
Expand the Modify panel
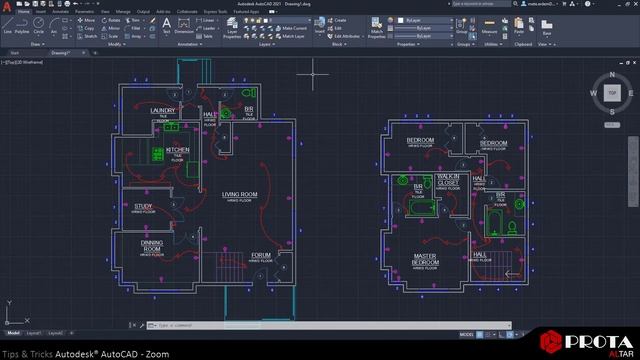[x=116, y=44]
